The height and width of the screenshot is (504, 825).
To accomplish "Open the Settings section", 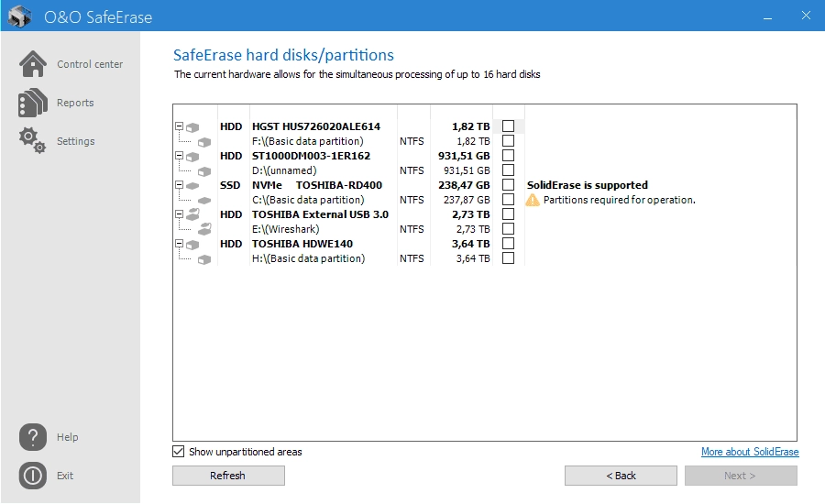I will tap(76, 141).
